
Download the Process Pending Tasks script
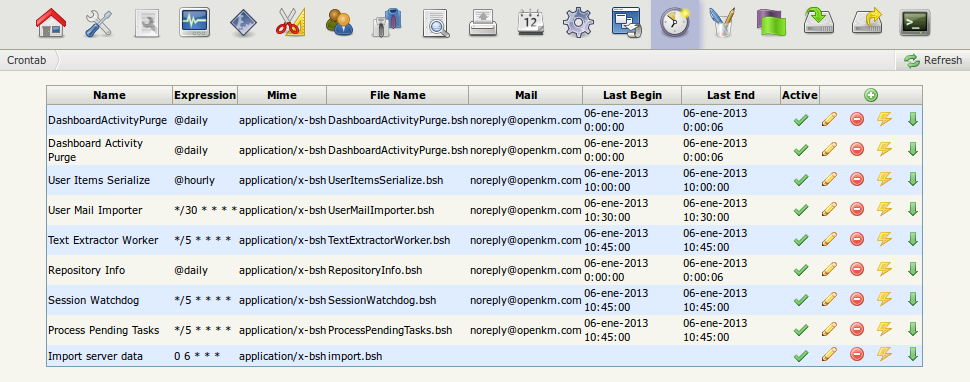912,329
